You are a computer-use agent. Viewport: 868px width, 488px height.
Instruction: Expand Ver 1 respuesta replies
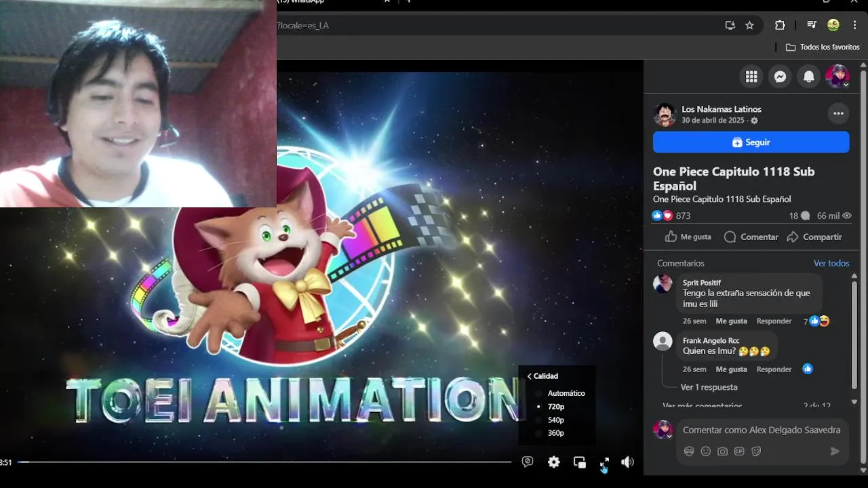(x=709, y=387)
